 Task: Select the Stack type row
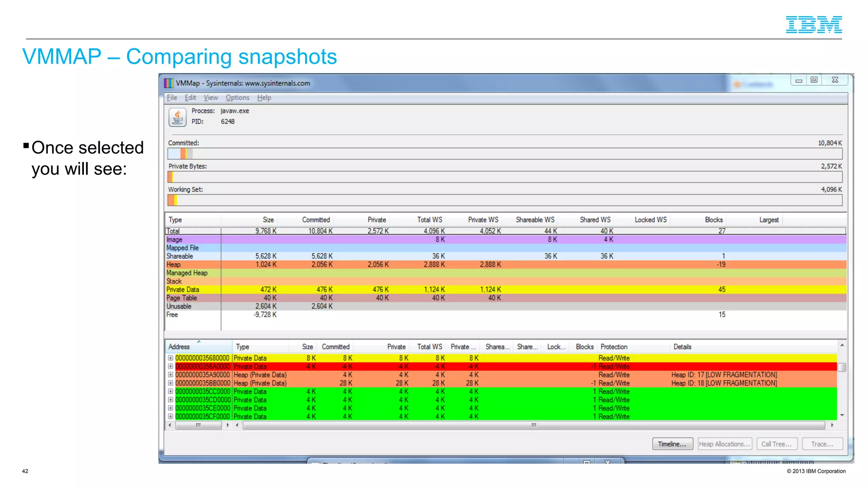(x=506, y=281)
